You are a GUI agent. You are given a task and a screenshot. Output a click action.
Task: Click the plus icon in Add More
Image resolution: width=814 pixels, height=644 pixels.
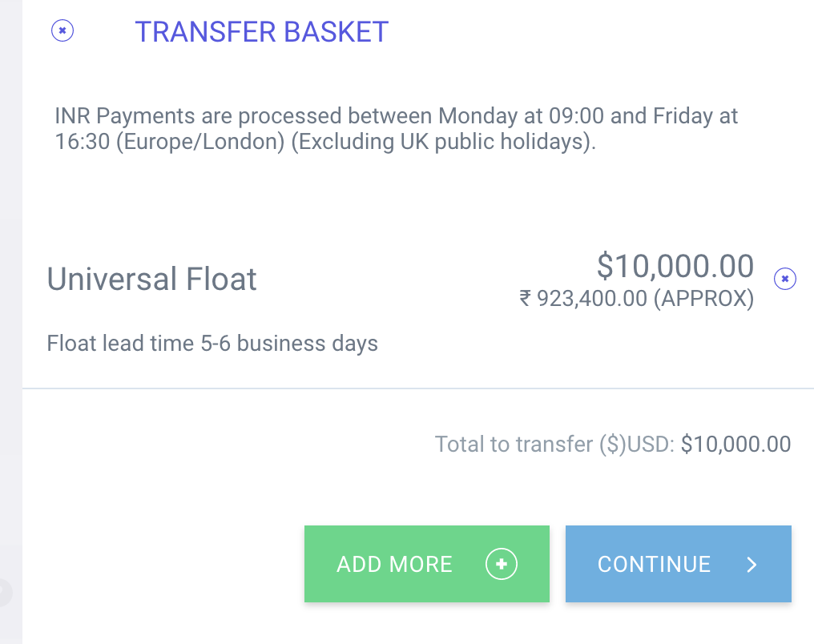point(501,564)
